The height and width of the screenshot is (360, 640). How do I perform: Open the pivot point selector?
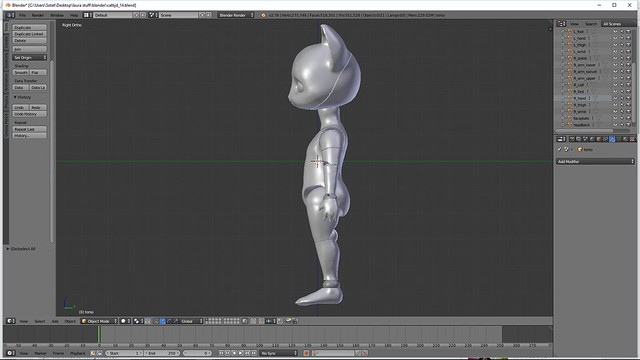coord(138,321)
